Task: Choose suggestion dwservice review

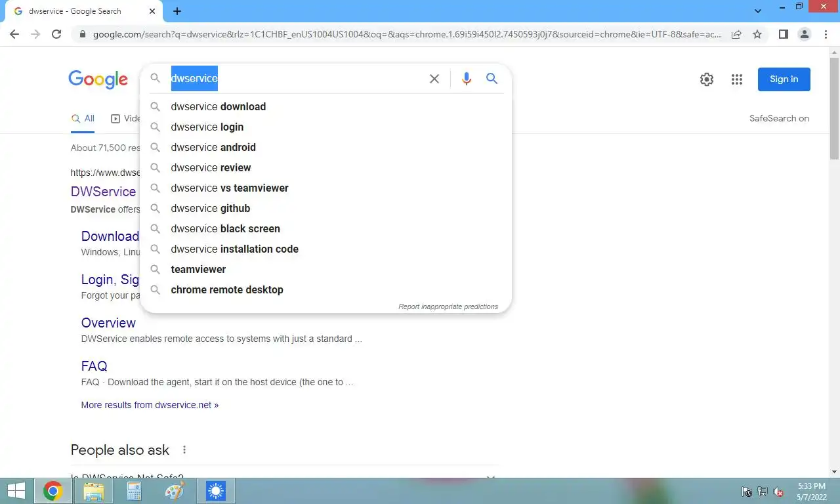Action: coord(325,168)
